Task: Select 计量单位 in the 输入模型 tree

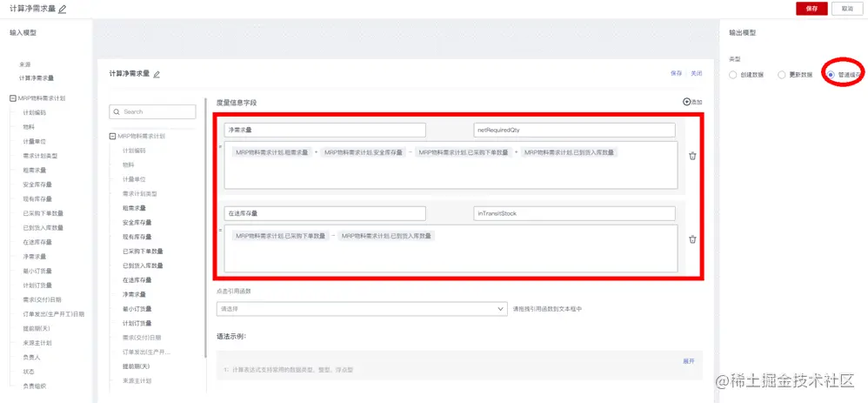Action: click(x=34, y=141)
